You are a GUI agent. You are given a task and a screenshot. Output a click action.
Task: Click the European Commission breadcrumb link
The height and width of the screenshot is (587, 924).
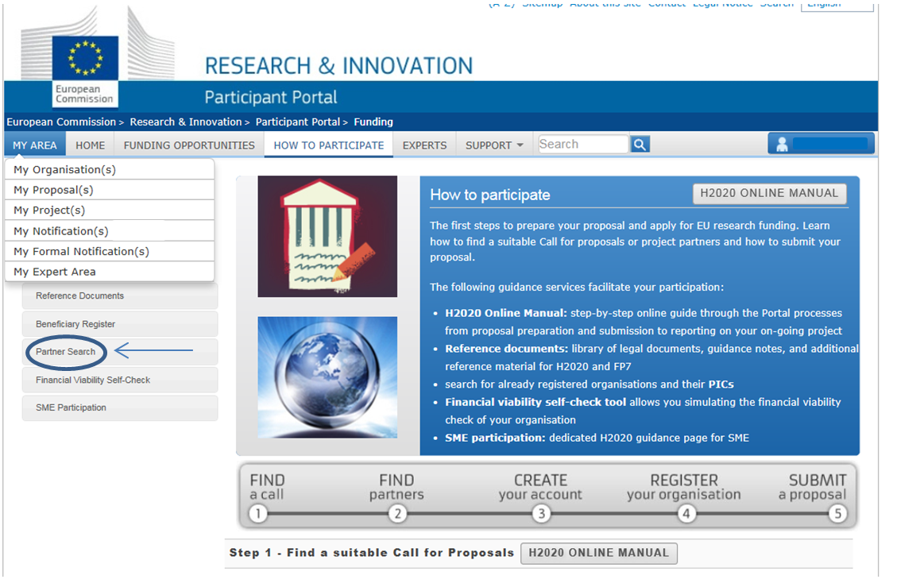(61, 122)
